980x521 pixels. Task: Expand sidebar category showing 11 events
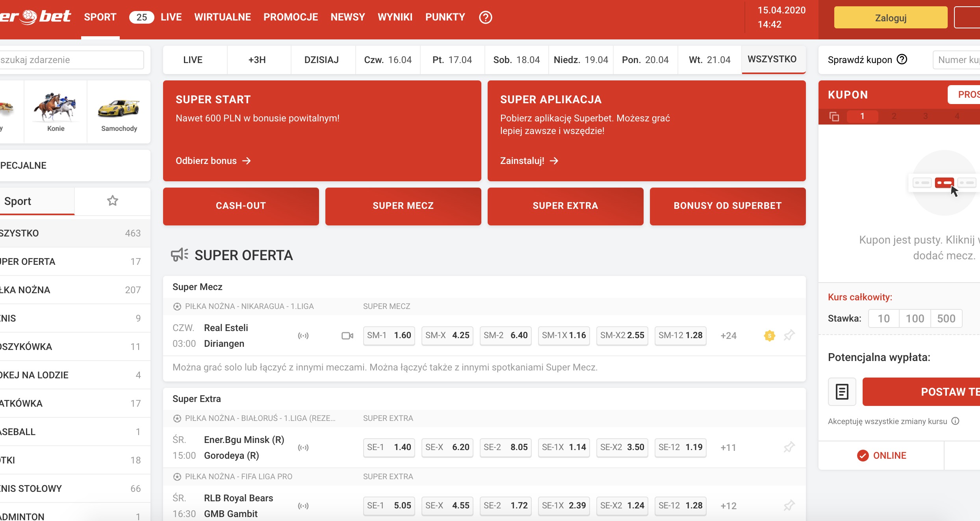[x=75, y=347]
